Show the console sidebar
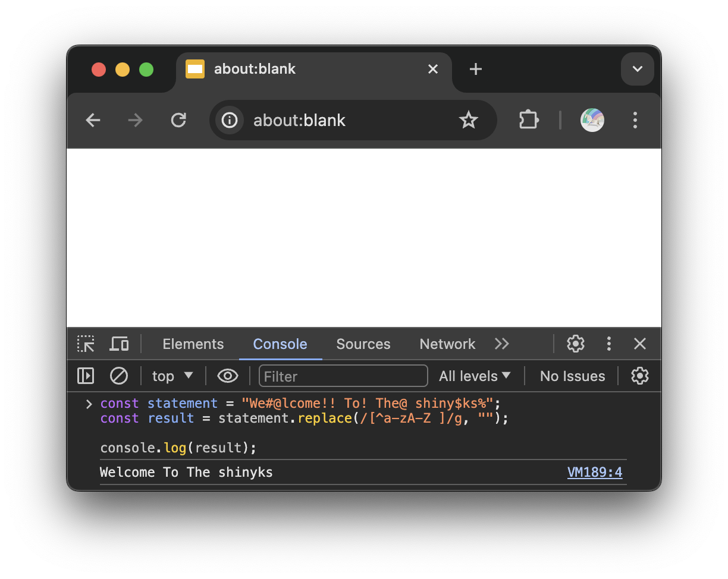Viewport: 728px width, 579px height. (86, 376)
